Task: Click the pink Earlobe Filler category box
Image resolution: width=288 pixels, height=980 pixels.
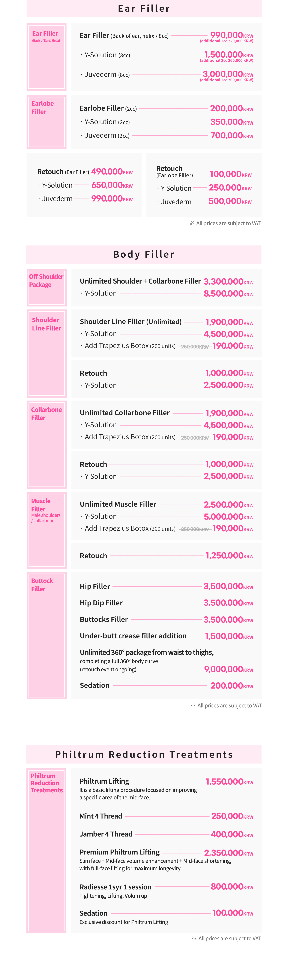Action: coord(46,122)
